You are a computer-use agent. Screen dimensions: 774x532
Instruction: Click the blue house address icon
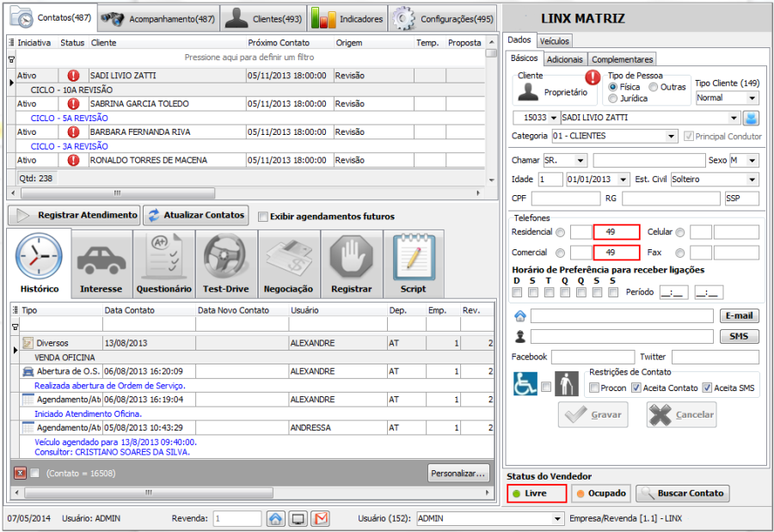click(520, 315)
